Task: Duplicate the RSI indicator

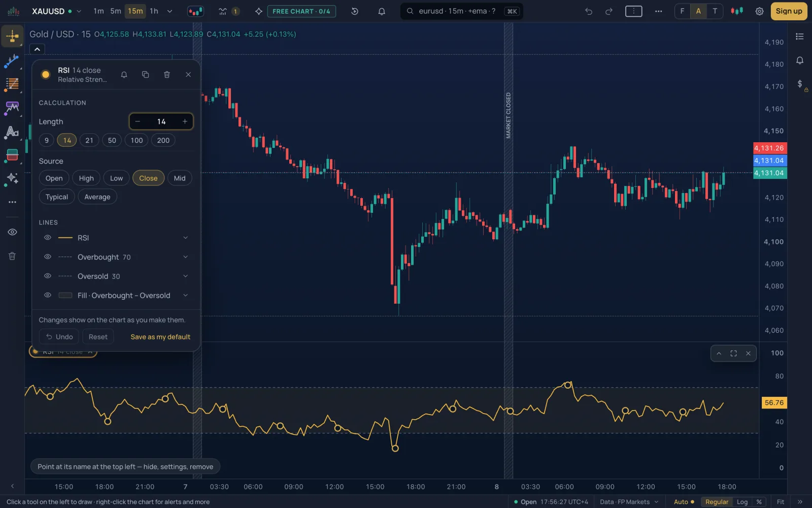Action: (145, 75)
